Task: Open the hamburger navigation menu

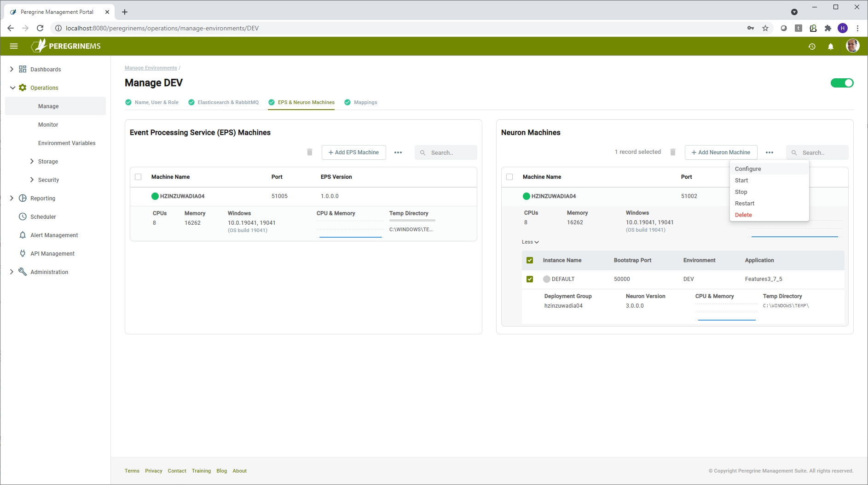Action: [14, 46]
